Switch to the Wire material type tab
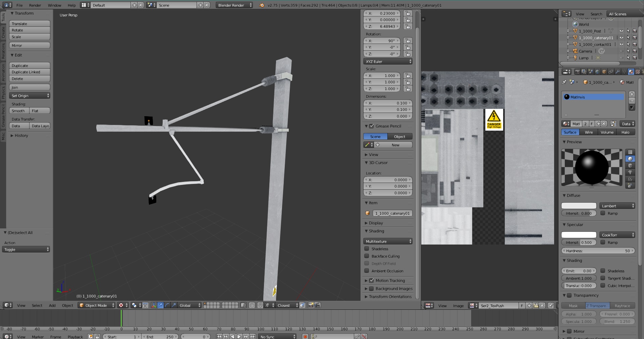This screenshot has width=644, height=339. click(x=589, y=132)
